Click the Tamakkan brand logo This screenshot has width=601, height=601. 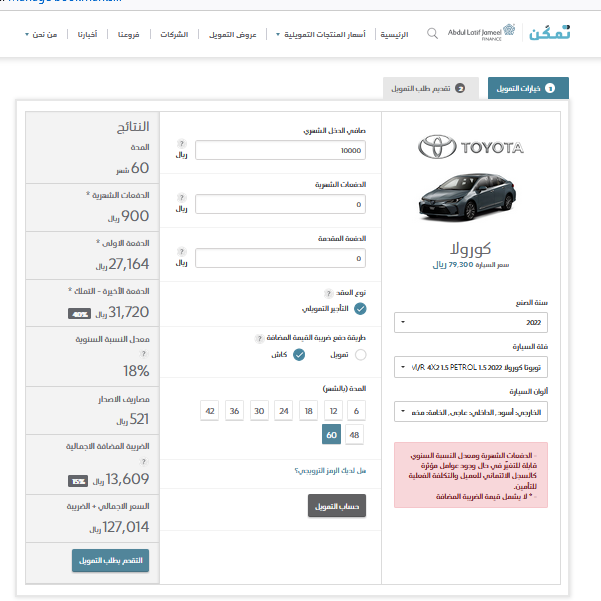[550, 33]
